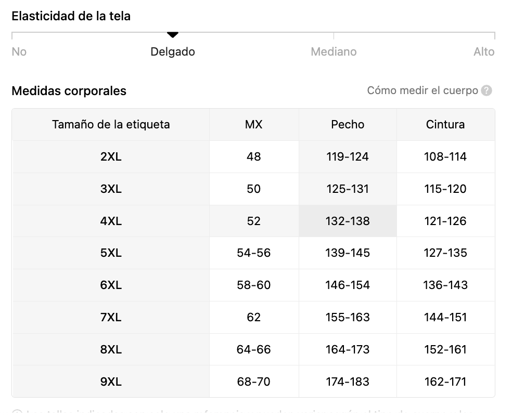Select the 'Alto' elasticity label
512x420 pixels.
point(484,52)
